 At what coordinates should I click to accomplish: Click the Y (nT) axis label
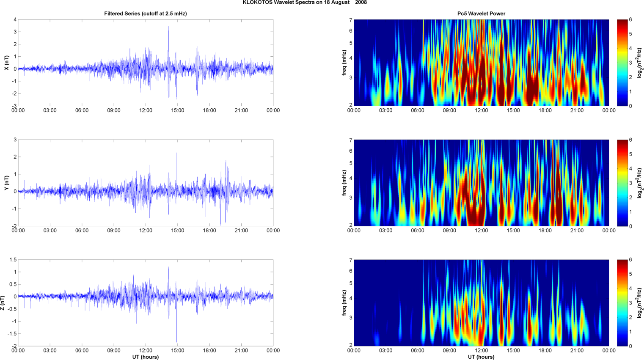click(x=6, y=183)
